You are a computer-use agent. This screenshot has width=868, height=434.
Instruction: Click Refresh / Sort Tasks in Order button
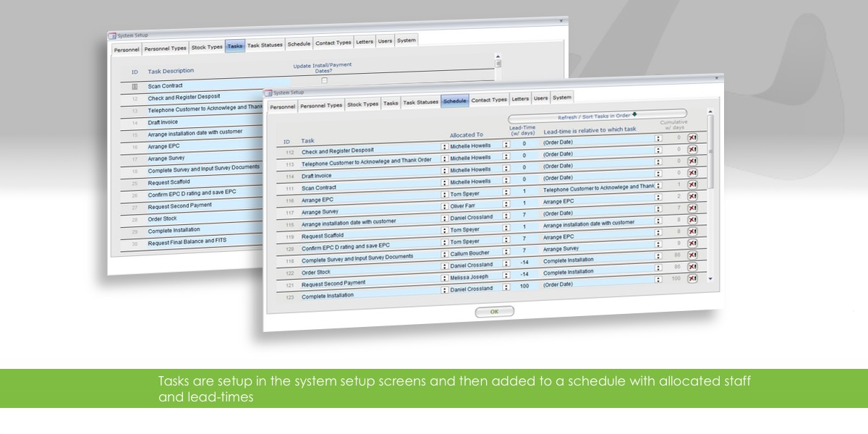[x=597, y=115]
